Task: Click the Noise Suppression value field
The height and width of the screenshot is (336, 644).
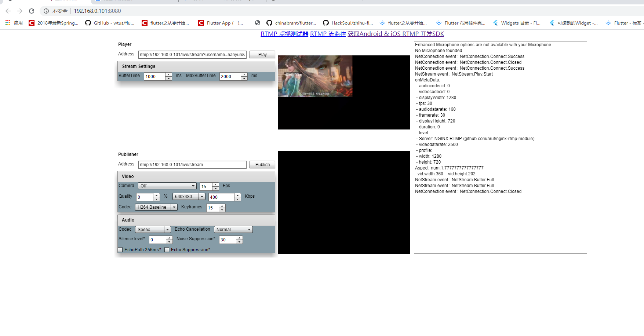Action: coord(228,240)
